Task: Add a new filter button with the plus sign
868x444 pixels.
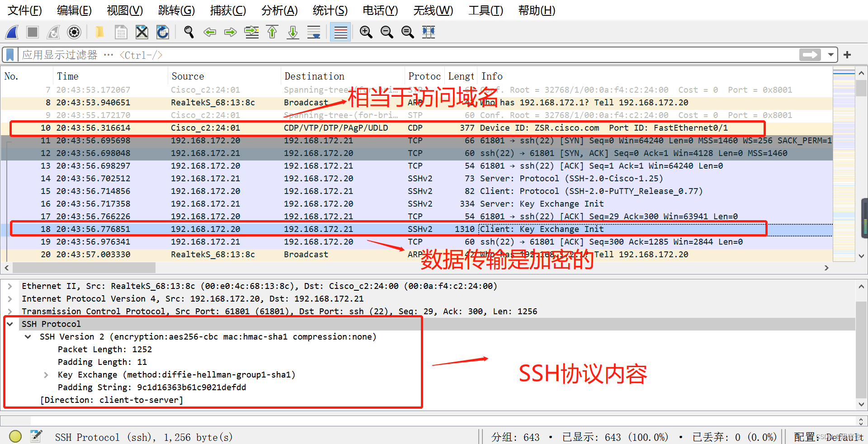Action: click(x=846, y=54)
